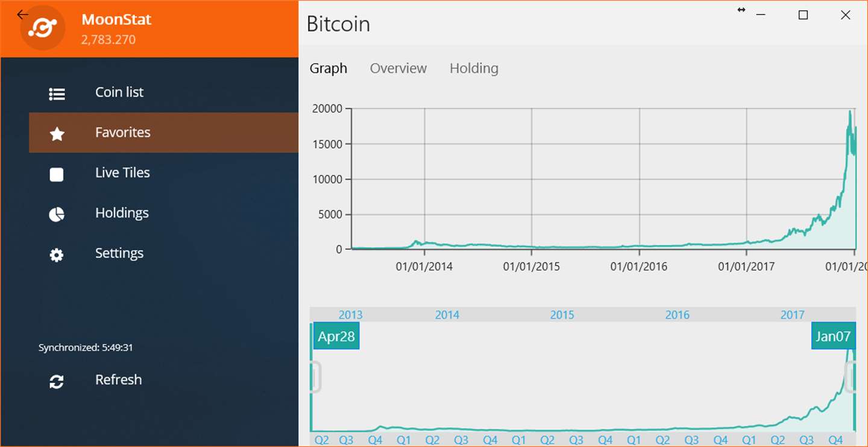Click the 5000 y-axis label
868x447 pixels.
point(330,214)
